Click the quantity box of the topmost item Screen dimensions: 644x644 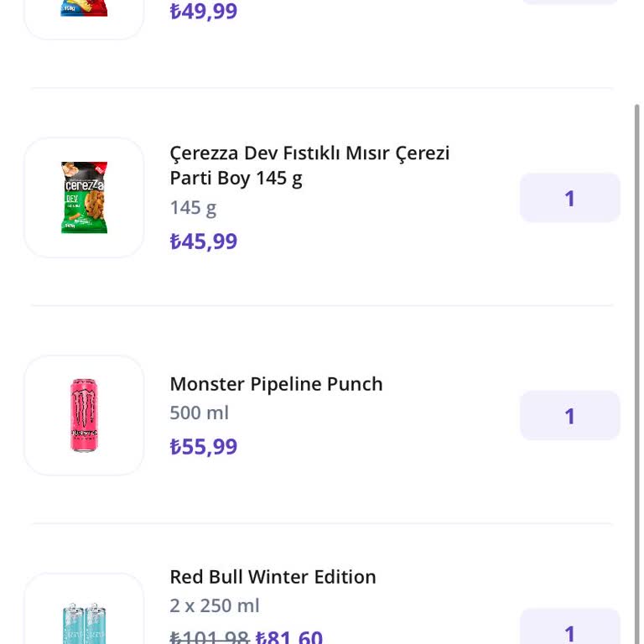[569, 3]
